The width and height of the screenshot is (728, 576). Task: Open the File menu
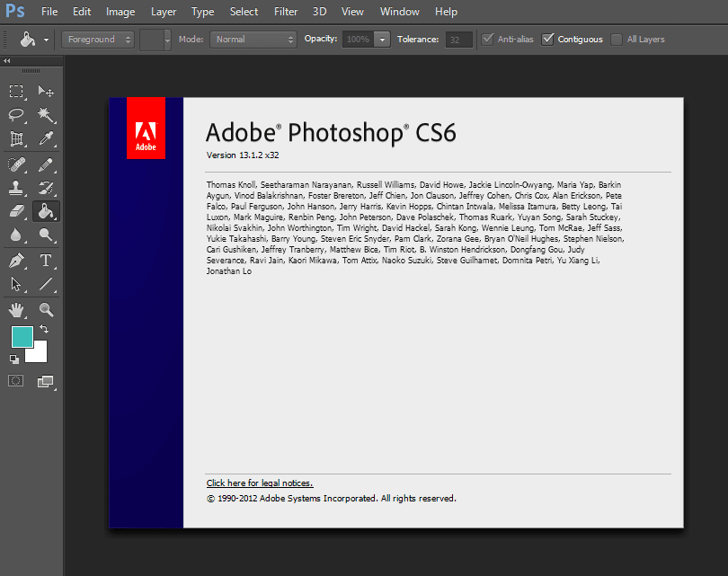[x=49, y=12]
